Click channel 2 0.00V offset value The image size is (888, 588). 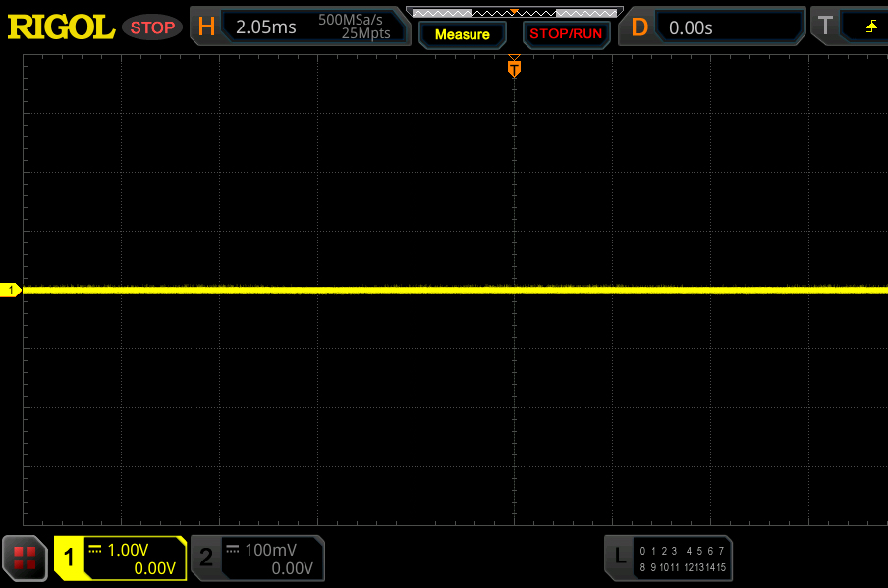(x=292, y=568)
